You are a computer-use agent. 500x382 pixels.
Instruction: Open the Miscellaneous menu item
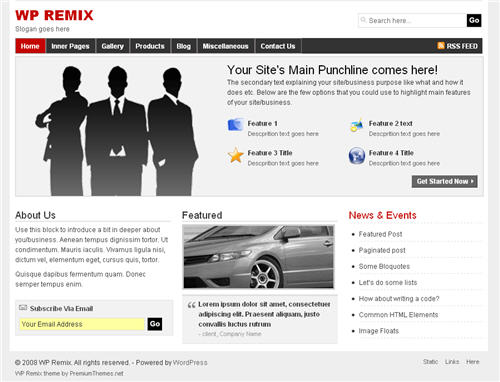pyautogui.click(x=226, y=46)
